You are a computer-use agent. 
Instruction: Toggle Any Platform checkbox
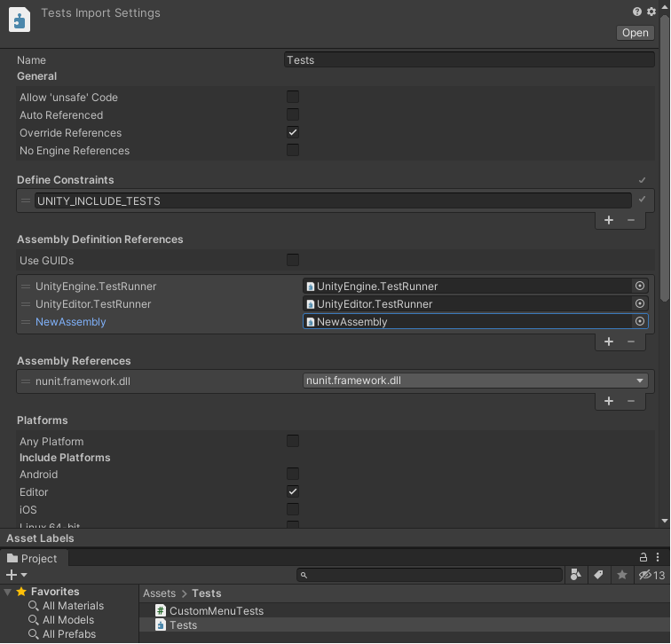tap(293, 441)
